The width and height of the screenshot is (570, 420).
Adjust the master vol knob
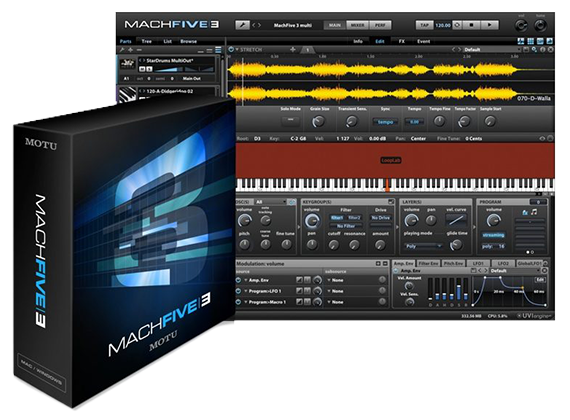(521, 25)
